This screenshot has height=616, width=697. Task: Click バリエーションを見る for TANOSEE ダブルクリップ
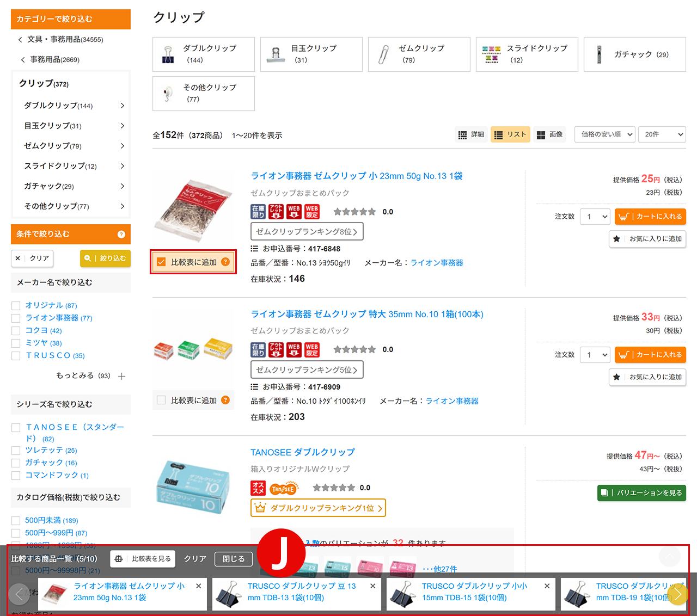(641, 493)
